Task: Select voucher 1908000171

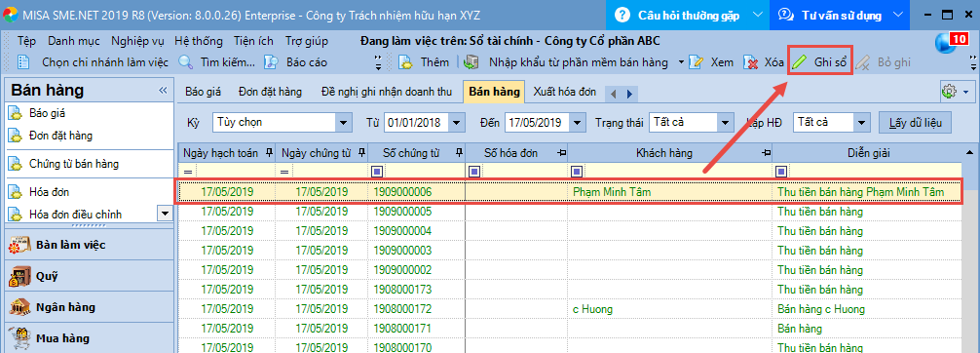Action: tap(402, 328)
